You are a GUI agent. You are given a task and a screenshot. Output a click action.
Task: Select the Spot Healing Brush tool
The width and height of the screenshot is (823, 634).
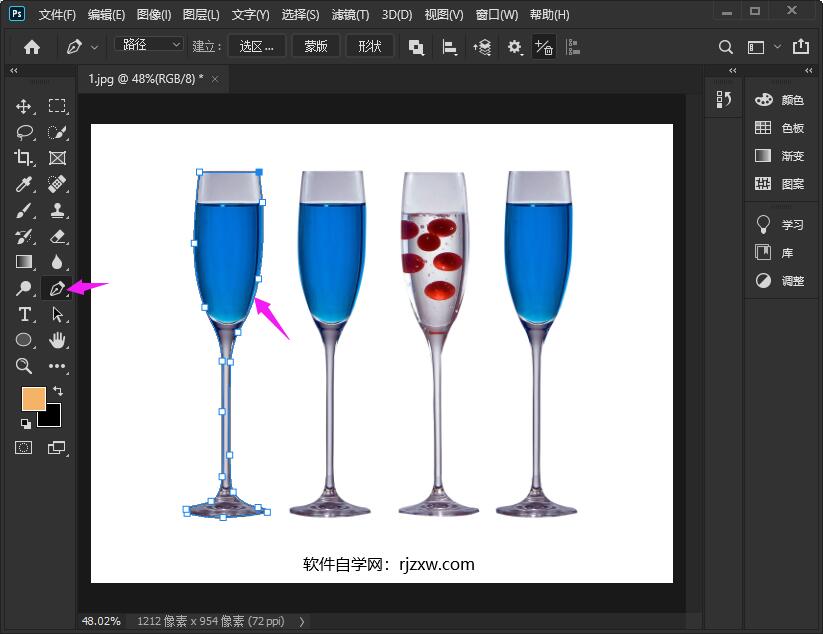click(x=57, y=184)
